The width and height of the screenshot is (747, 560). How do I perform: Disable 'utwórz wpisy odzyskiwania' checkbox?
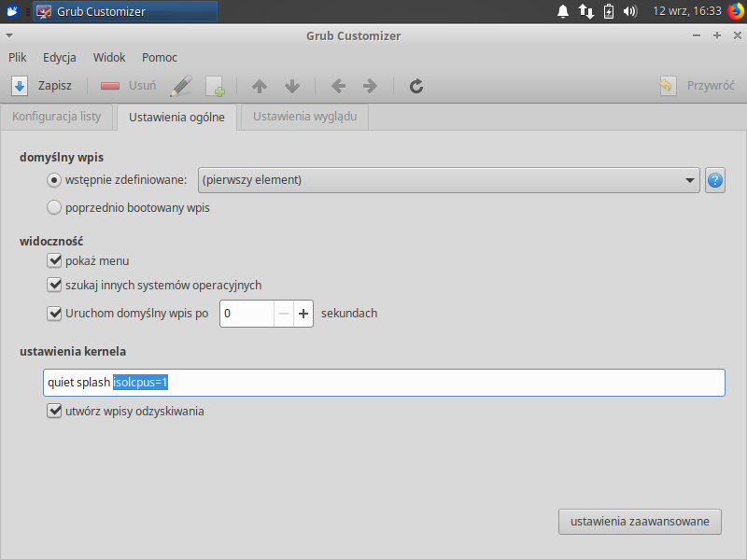pos(54,411)
